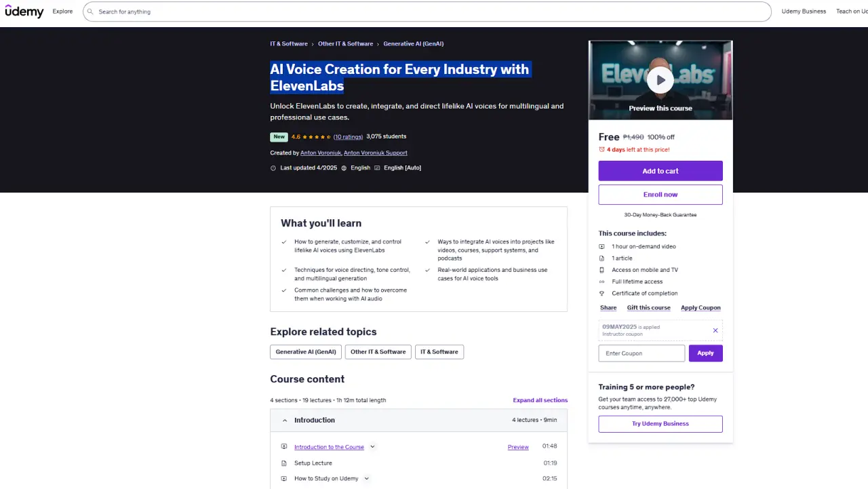Click the captions icon beside English [Auto]
The image size is (868, 489).
(x=377, y=168)
